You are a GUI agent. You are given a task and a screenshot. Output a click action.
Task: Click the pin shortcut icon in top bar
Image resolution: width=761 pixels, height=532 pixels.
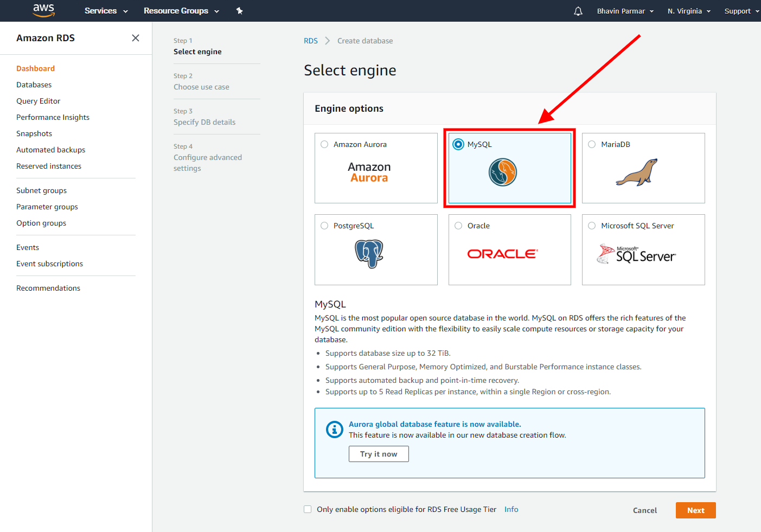click(x=239, y=11)
